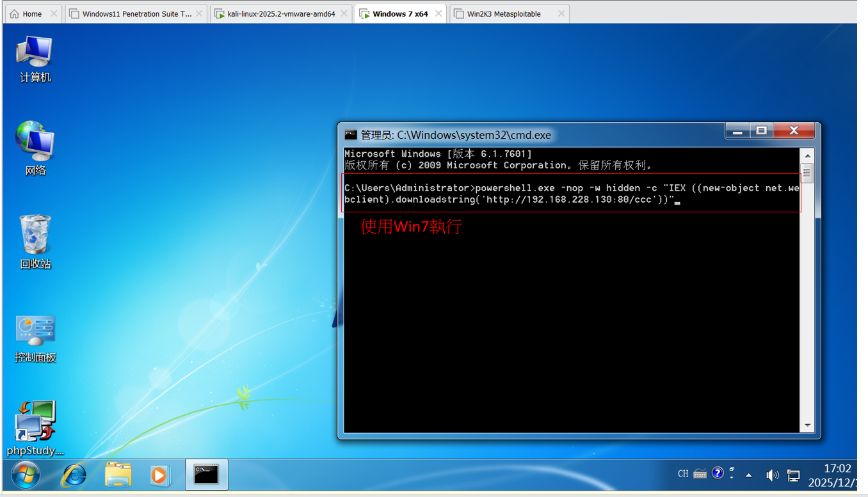This screenshot has width=868, height=497.
Task: Click the help question mark tray icon
Action: [718, 473]
